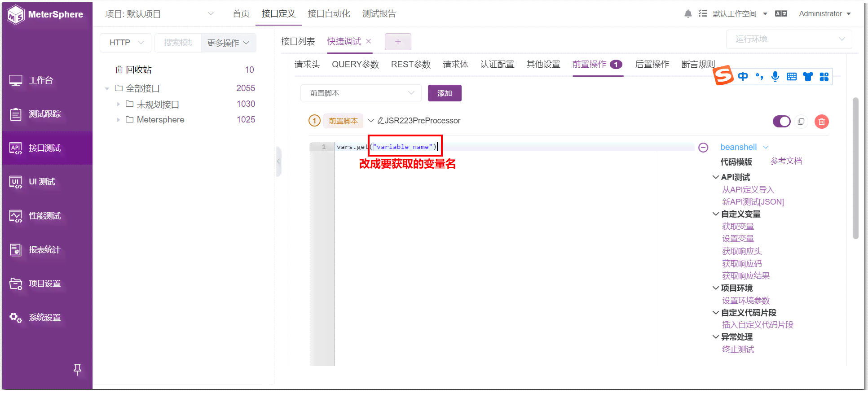Collapse the 全部接口 tree node
868x393 pixels.
pos(107,89)
